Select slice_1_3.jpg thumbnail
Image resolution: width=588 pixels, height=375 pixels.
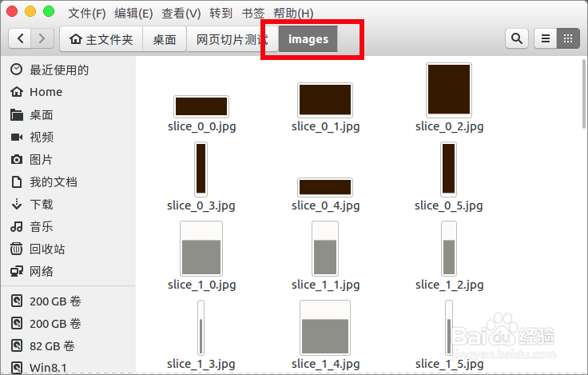[x=201, y=328]
